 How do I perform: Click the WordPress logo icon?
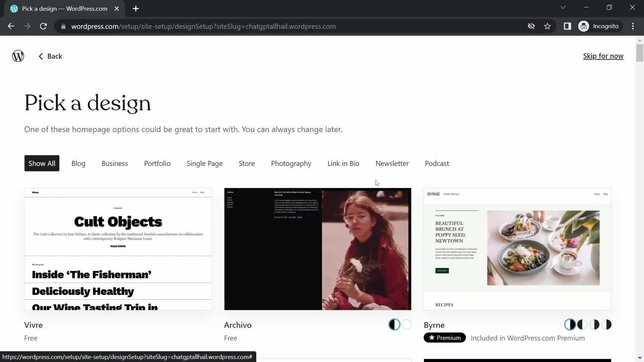coord(18,56)
